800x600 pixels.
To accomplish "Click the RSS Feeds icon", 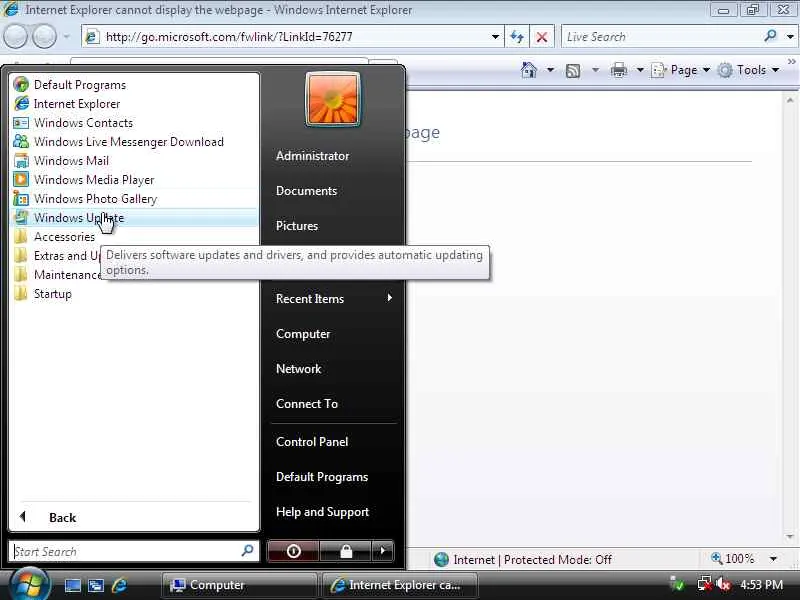I will coord(573,70).
